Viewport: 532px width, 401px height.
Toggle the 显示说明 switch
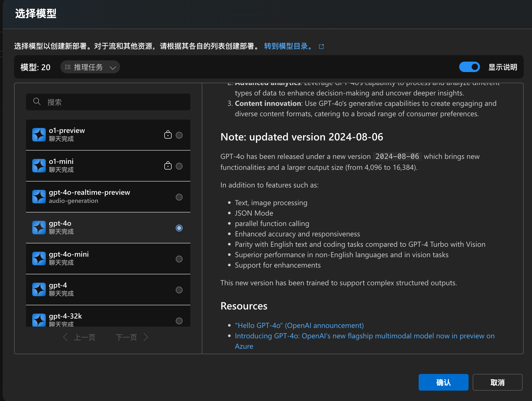click(x=470, y=67)
